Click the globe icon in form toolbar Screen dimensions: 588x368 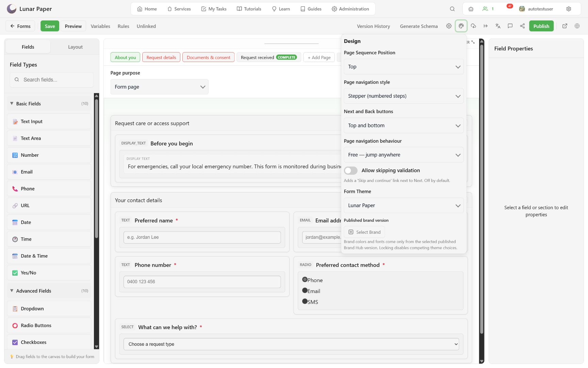tap(577, 26)
